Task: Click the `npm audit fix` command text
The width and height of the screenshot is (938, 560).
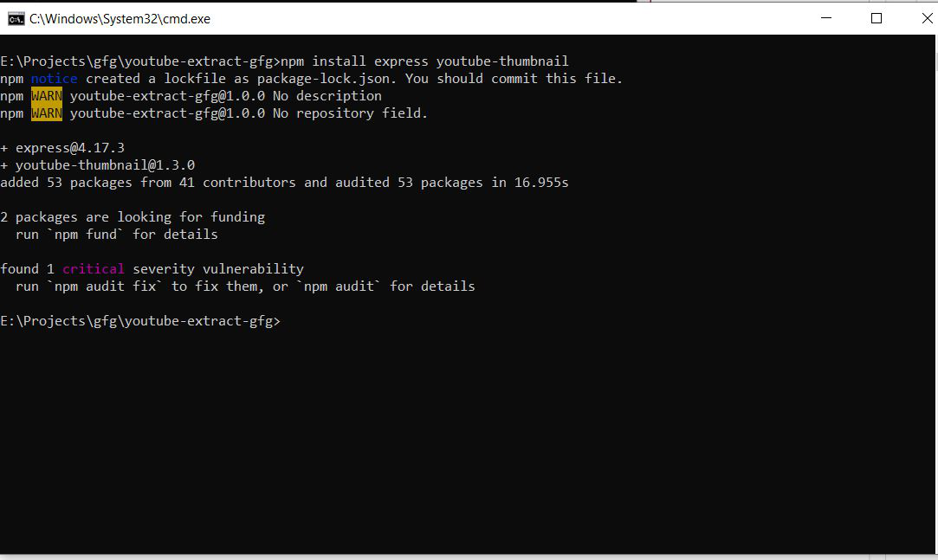Action: tap(105, 286)
